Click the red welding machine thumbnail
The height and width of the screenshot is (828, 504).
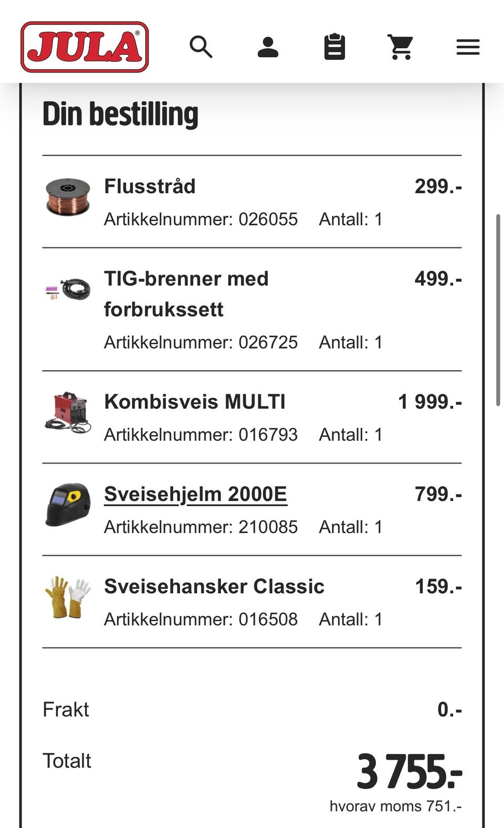point(68,412)
